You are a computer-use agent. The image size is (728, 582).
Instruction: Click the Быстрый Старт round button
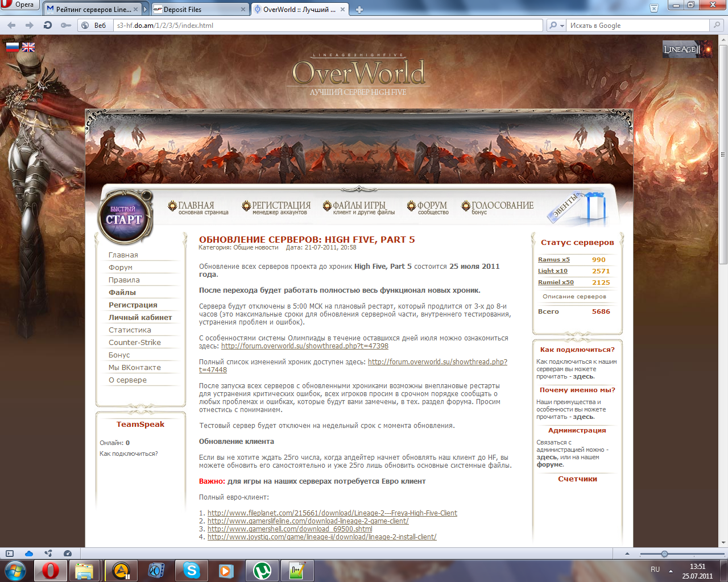click(x=124, y=217)
